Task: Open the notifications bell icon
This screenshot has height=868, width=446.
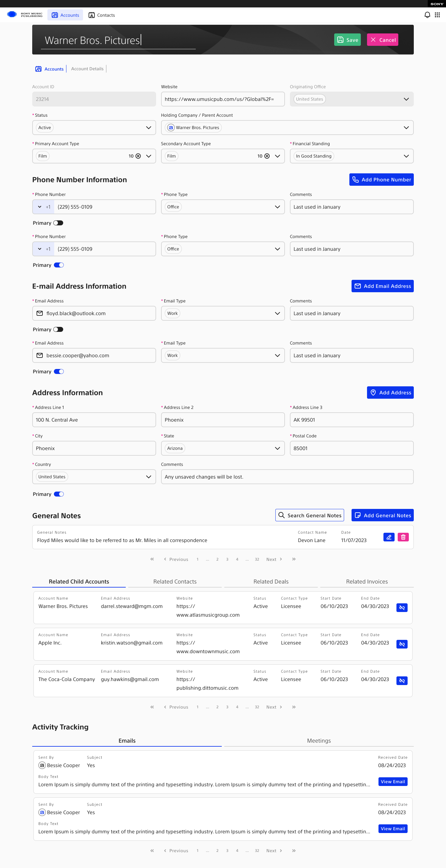Action: [427, 15]
